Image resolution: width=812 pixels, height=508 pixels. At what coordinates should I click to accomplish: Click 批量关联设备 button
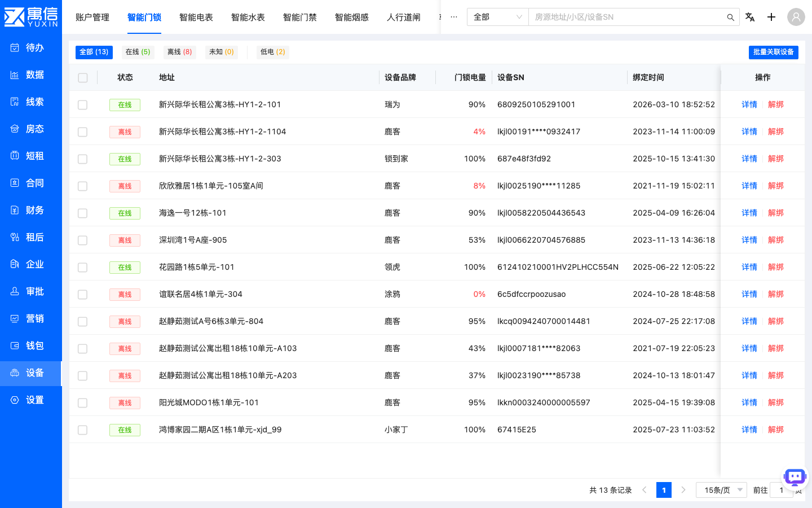pyautogui.click(x=774, y=52)
